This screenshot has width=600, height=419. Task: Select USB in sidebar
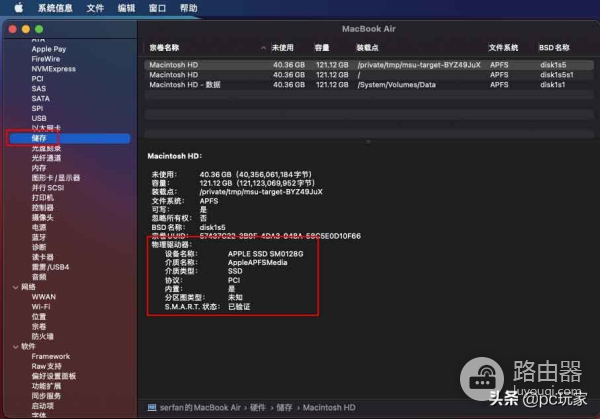pos(39,119)
